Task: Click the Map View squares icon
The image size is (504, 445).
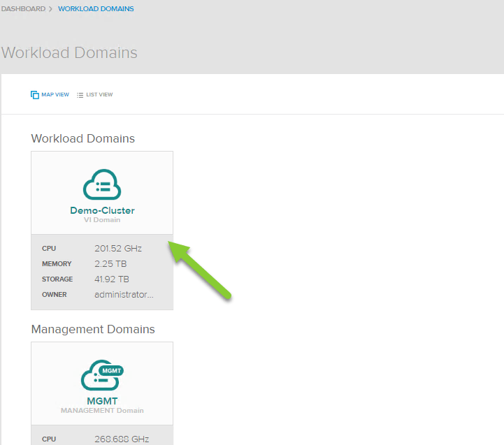Action: click(x=35, y=95)
